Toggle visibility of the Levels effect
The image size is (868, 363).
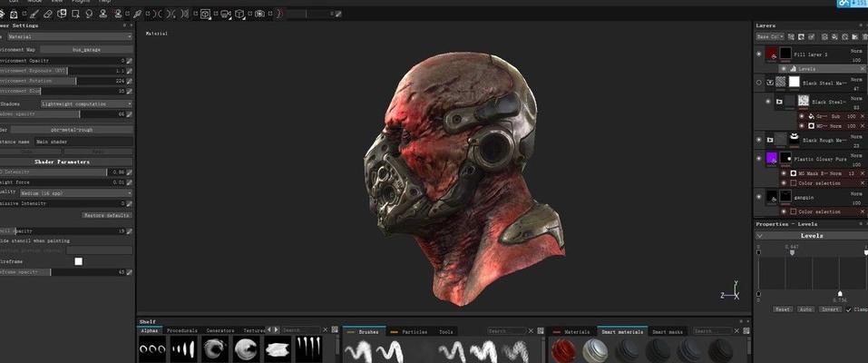784,69
